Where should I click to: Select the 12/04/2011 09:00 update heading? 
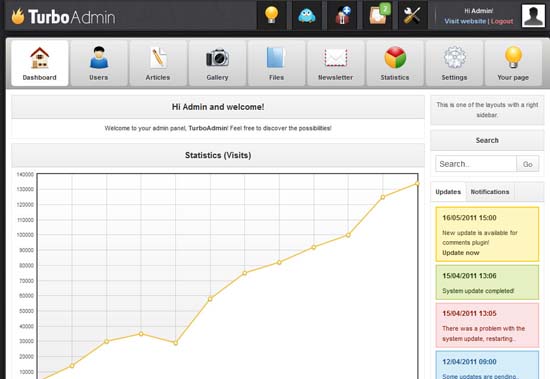click(469, 362)
